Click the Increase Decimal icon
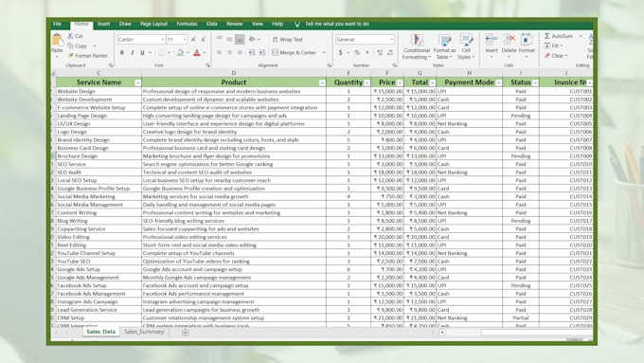The height and width of the screenshot is (363, 644). [x=380, y=53]
